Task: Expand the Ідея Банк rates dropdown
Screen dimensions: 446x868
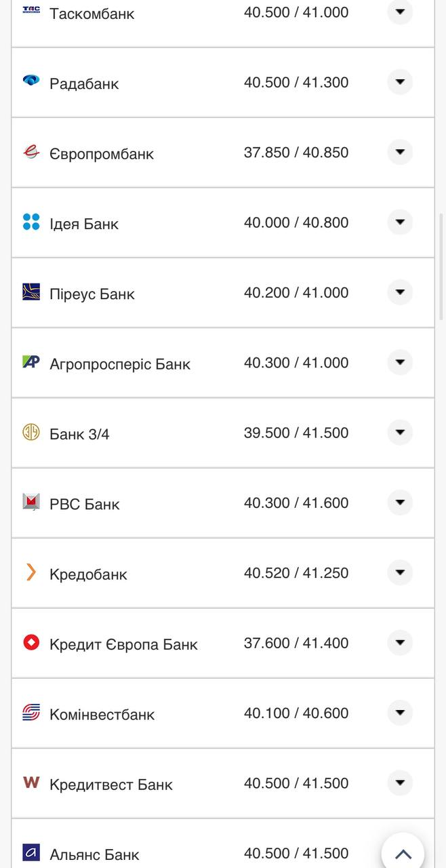Action: click(x=400, y=222)
